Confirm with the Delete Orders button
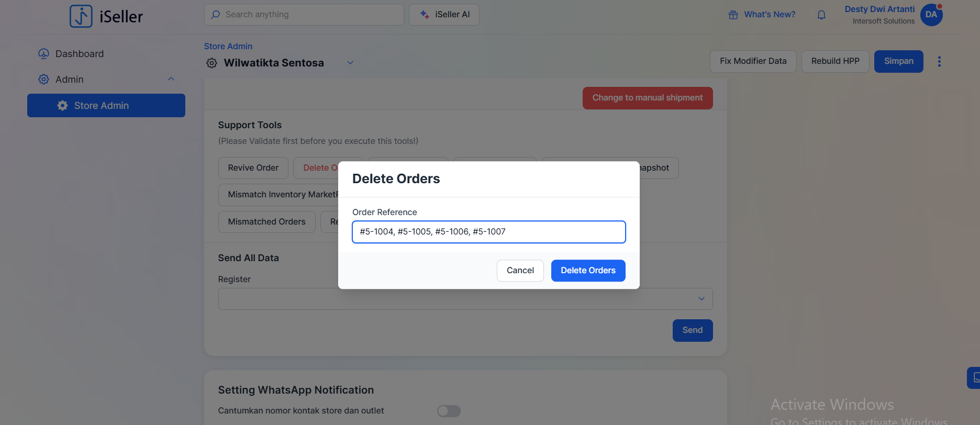This screenshot has height=425, width=980. tap(588, 271)
